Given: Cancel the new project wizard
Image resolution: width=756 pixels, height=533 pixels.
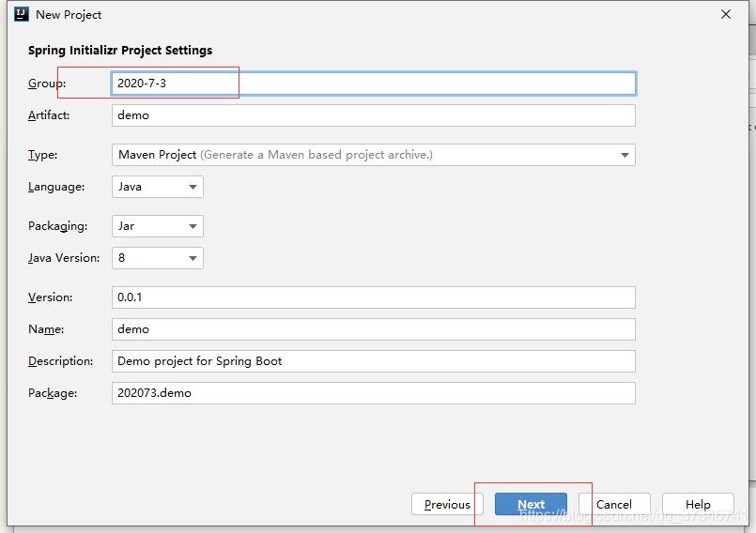Looking at the screenshot, I should point(614,504).
